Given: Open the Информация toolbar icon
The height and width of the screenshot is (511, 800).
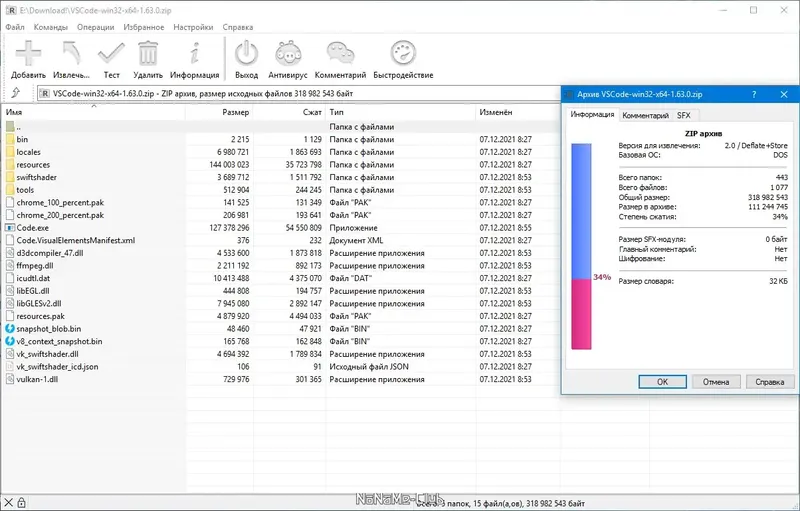Looking at the screenshot, I should [194, 53].
